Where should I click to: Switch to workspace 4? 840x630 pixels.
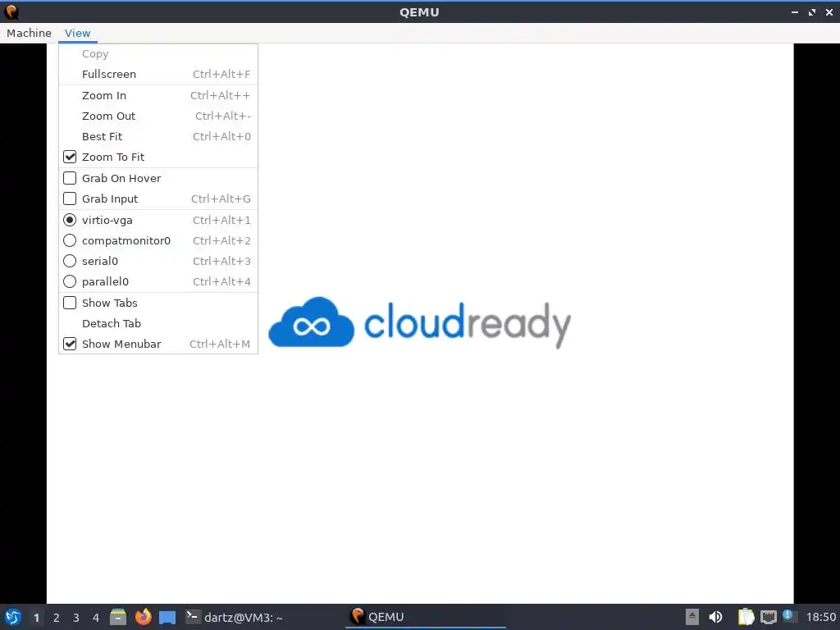coord(96,618)
